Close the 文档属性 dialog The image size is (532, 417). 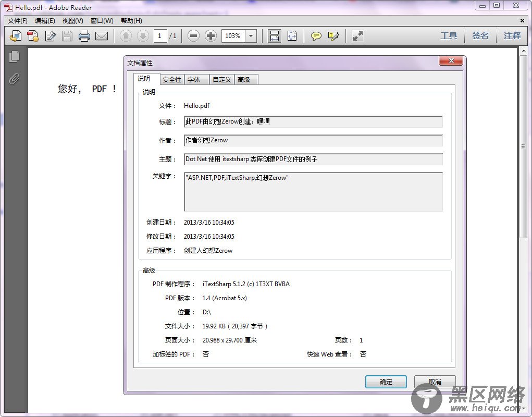click(451, 60)
